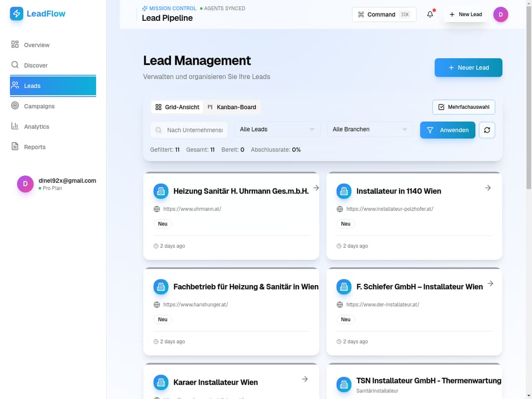This screenshot has width=532, height=399.
Task: Open the notification bell icon
Action: point(430,15)
